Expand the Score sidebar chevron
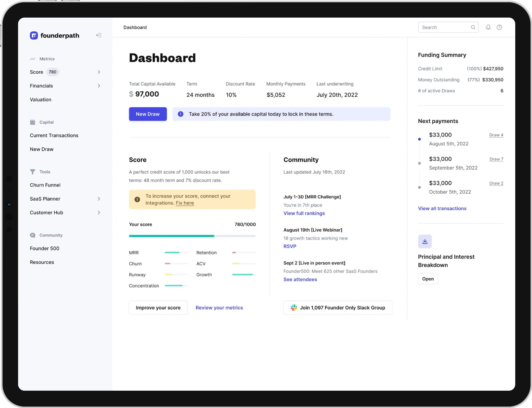The width and height of the screenshot is (532, 408). 99,72
